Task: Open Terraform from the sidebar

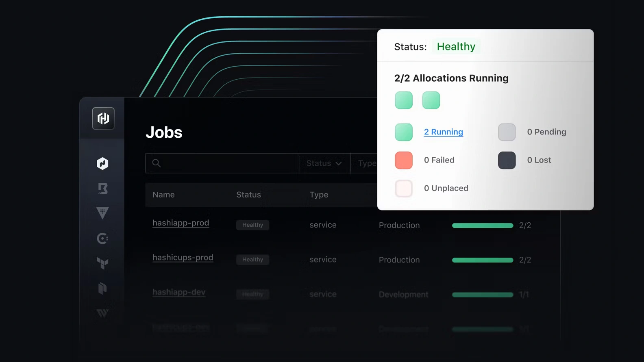Action: point(102,263)
